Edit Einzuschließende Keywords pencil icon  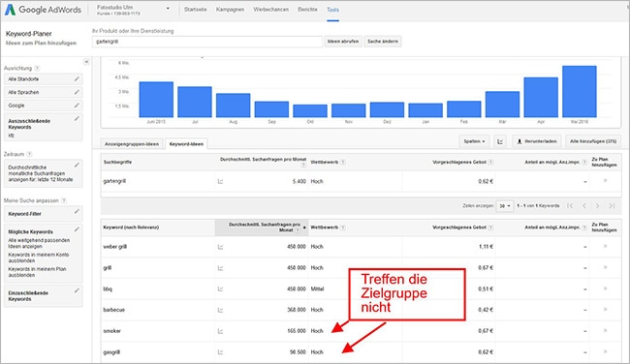coord(77,290)
